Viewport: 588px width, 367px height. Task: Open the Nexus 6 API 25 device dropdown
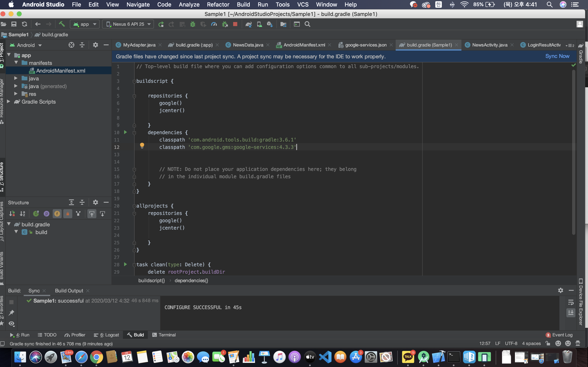[x=128, y=24]
